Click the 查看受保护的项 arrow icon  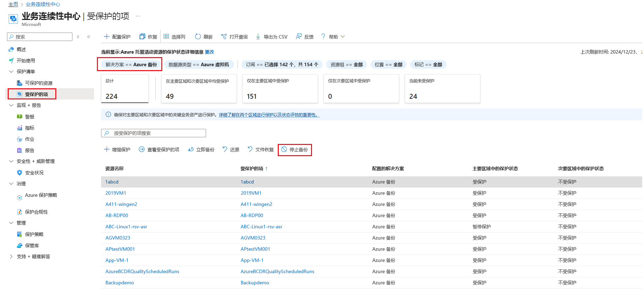click(142, 149)
